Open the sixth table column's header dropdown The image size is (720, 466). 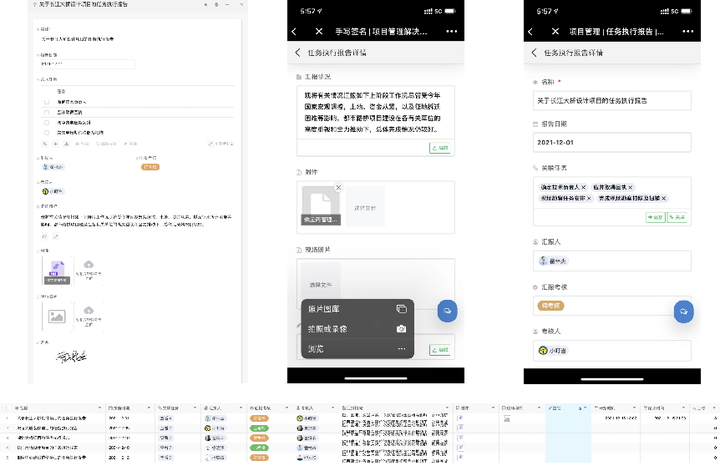(x=333, y=408)
